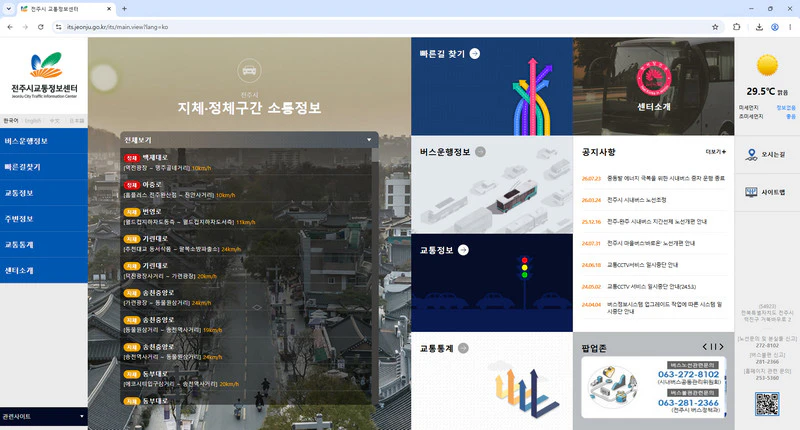Open a new browser tab

(124, 9)
